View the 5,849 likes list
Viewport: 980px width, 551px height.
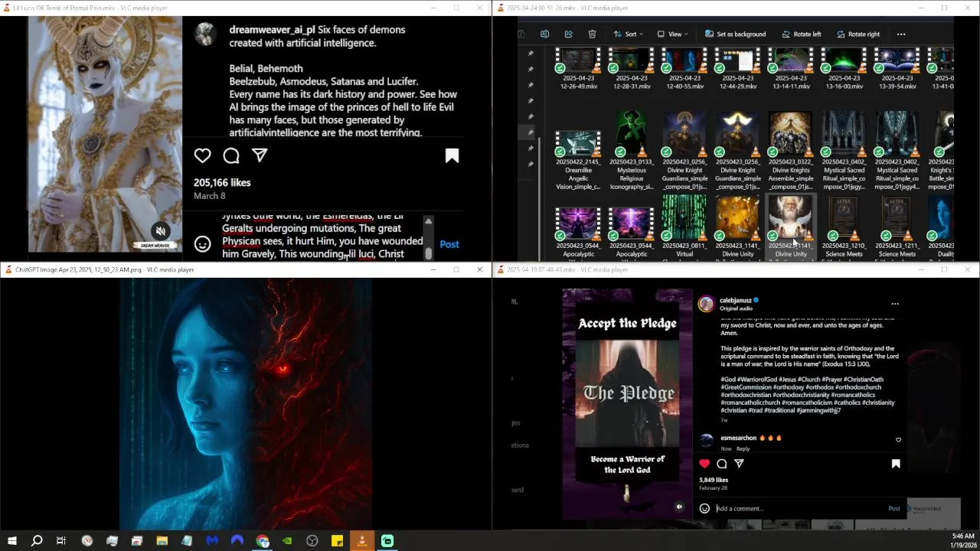click(714, 480)
